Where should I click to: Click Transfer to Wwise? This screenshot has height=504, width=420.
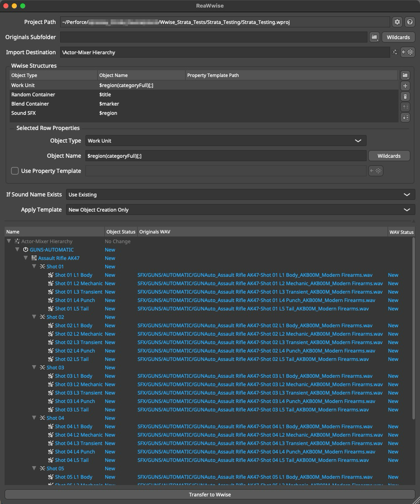pos(210,494)
